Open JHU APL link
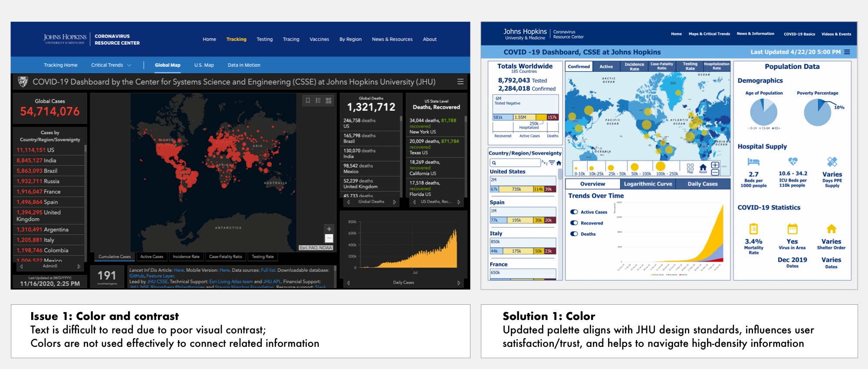The width and height of the screenshot is (868, 369). coord(272,281)
